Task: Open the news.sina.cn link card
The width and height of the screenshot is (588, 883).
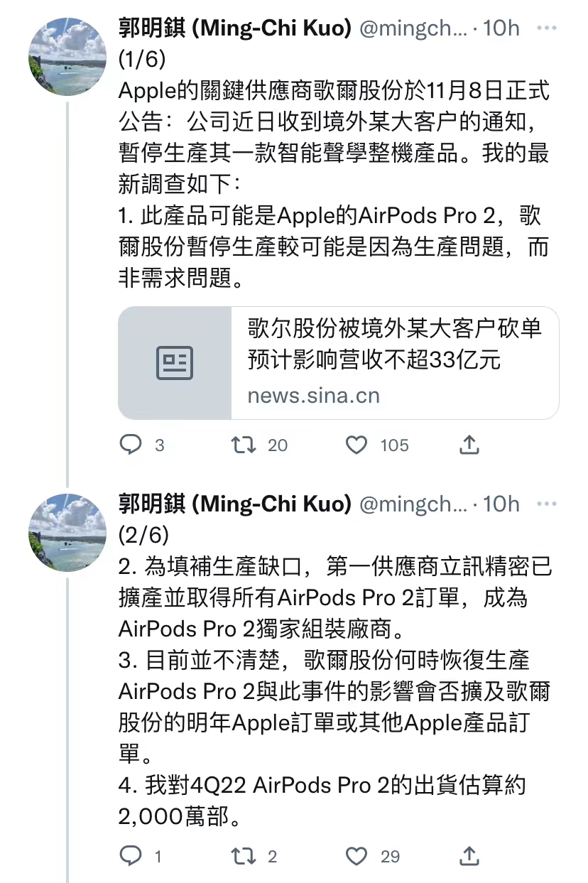Action: 393,362
